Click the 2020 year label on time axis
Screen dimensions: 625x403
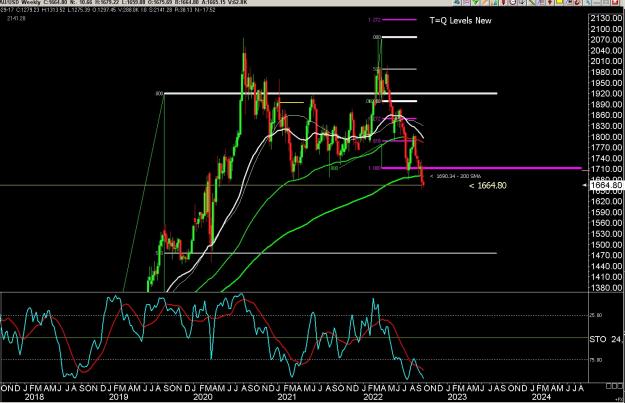point(202,397)
